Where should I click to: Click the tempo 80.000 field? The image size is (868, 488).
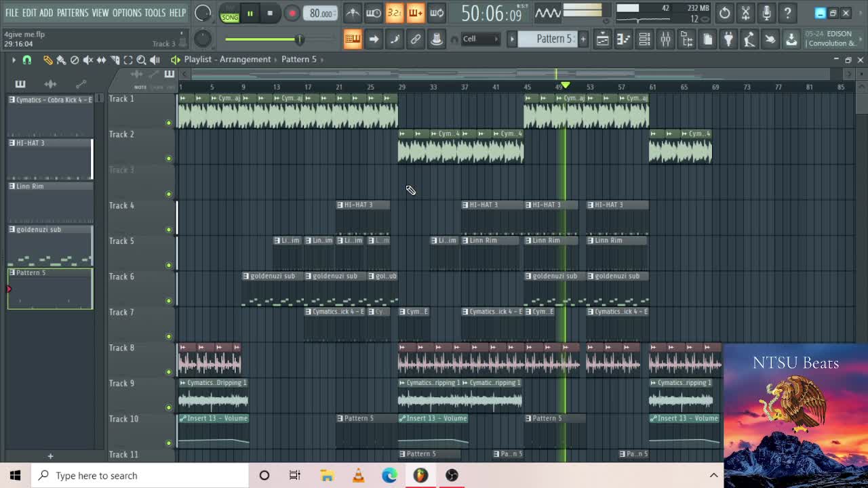(321, 14)
